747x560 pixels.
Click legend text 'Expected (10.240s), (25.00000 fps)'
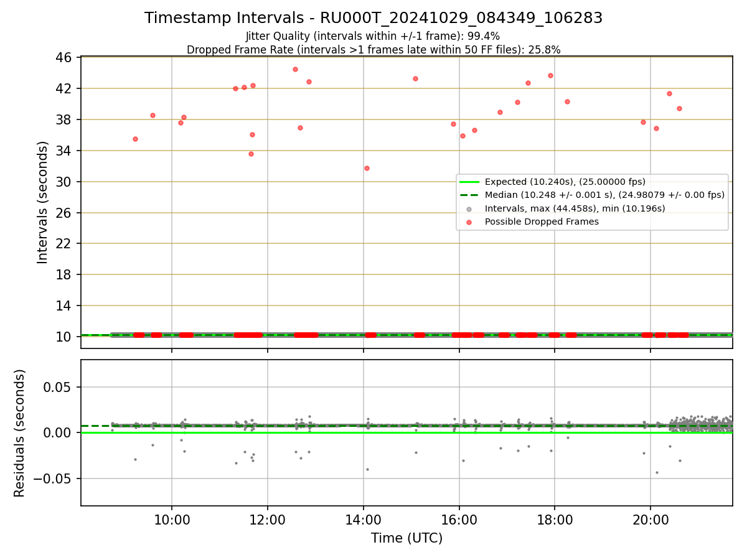(x=565, y=182)
